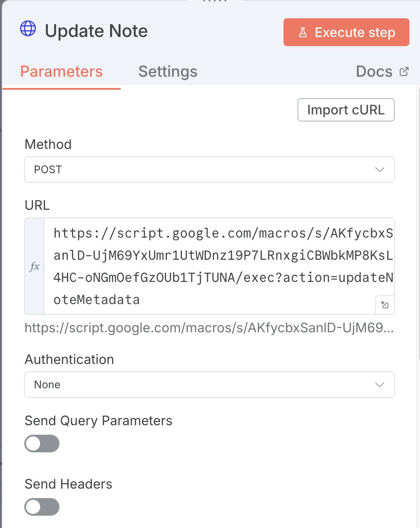Screen dimensions: 420x528
Task: Click the chevron arrow in Method field
Action: coord(380,170)
